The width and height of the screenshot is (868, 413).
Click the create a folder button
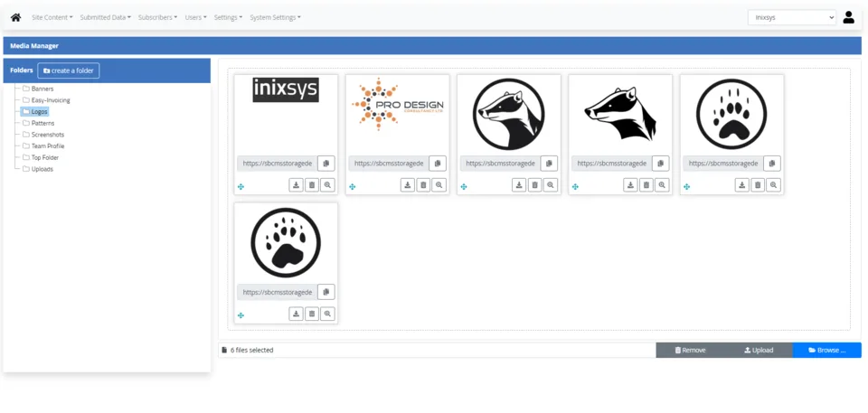point(69,70)
